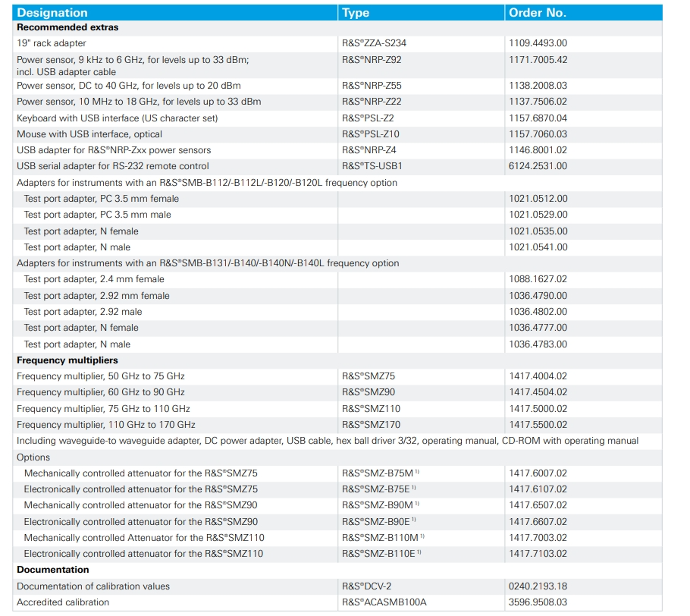690x616 pixels.
Task: Click order number 1021.0541.00
Action: click(x=538, y=247)
